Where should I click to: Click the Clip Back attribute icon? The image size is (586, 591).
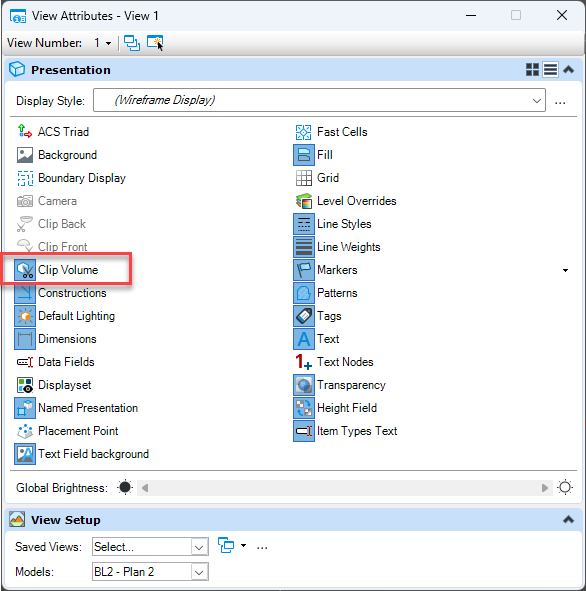[25, 224]
